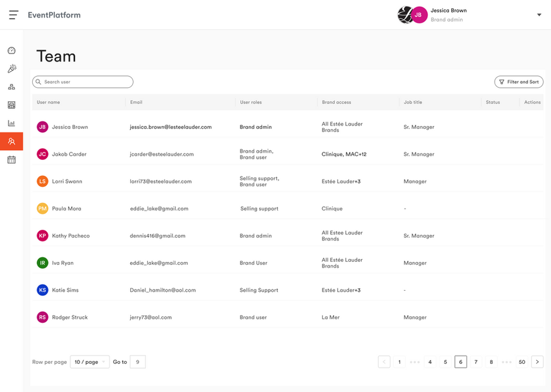The width and height of the screenshot is (551, 392).
Task: Sort by User name column header
Action: pyautogui.click(x=49, y=103)
